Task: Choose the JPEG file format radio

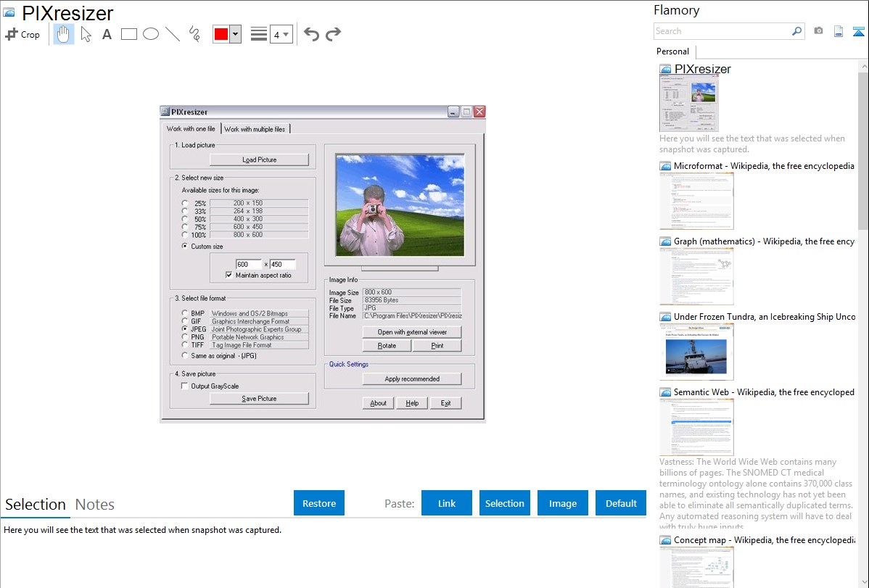Action: pos(185,328)
